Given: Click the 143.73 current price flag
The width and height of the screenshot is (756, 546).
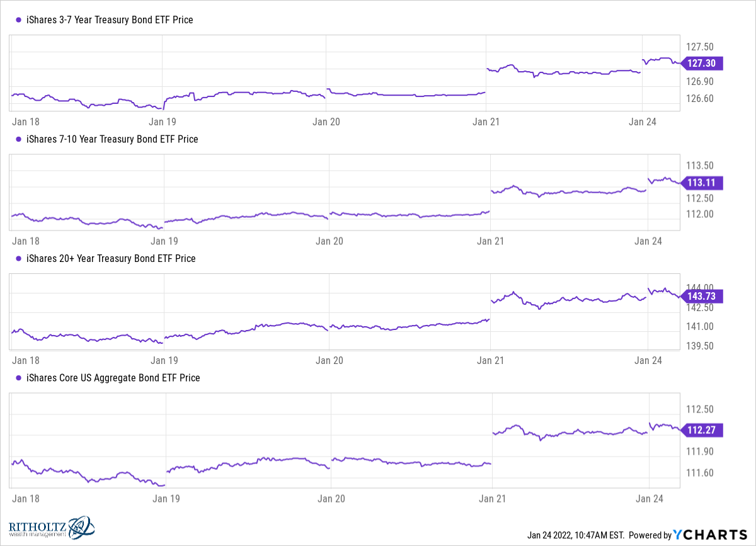Looking at the screenshot, I should 702,296.
